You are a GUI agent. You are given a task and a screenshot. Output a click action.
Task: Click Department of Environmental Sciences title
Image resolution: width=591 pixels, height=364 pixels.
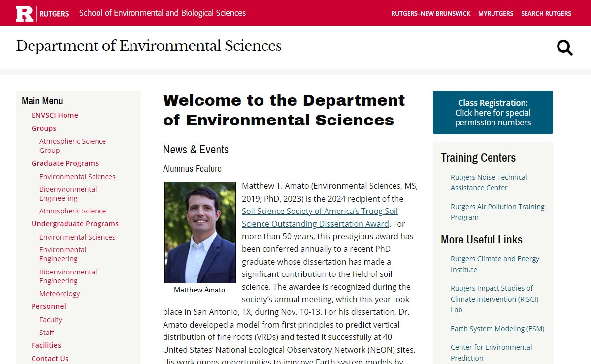pos(149,46)
